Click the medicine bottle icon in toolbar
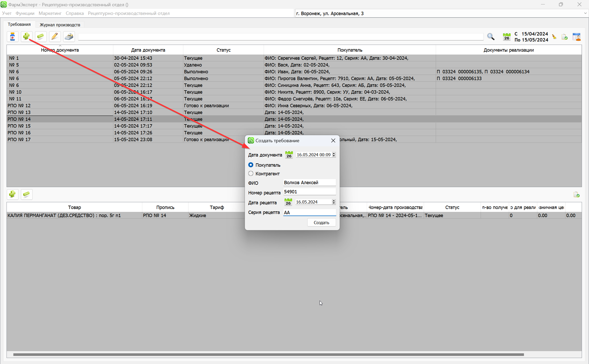 (13, 37)
